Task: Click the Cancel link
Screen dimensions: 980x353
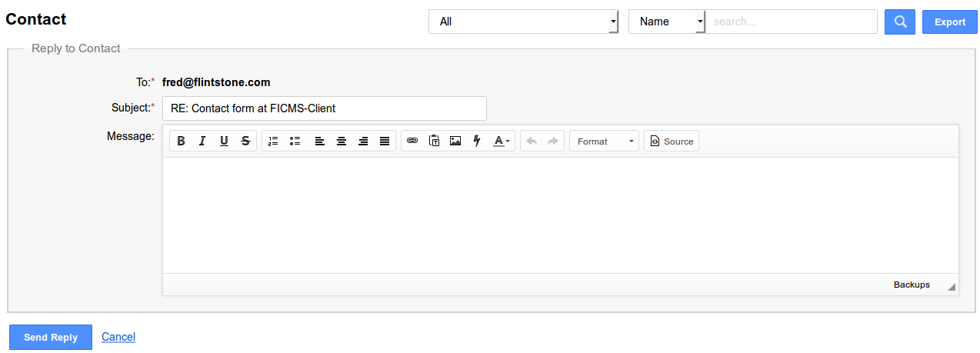Action: coord(118,337)
